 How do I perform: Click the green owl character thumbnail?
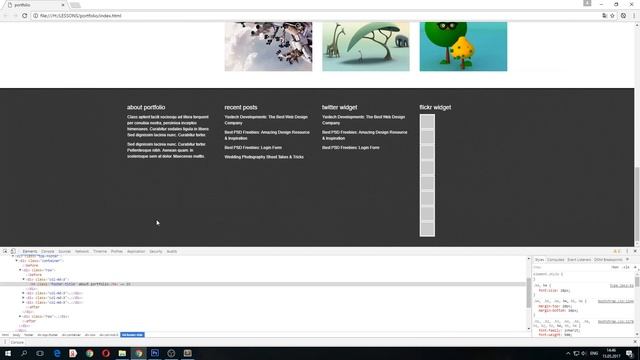[x=463, y=46]
